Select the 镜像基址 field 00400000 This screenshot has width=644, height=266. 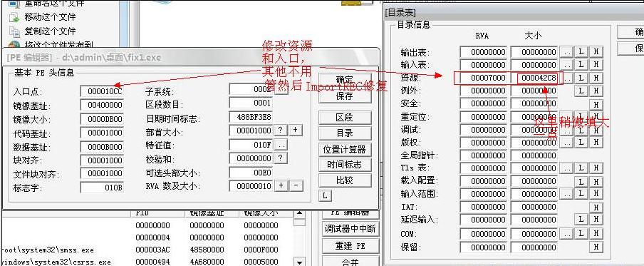(x=101, y=106)
